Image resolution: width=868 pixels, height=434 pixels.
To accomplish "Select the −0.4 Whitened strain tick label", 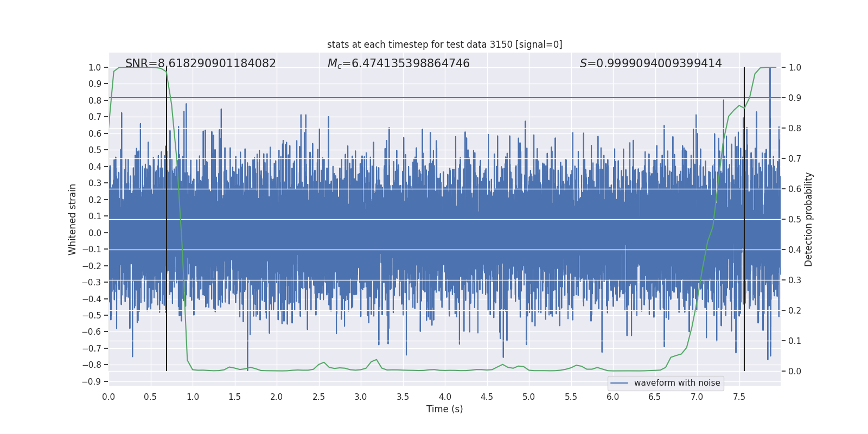I will tap(92, 299).
